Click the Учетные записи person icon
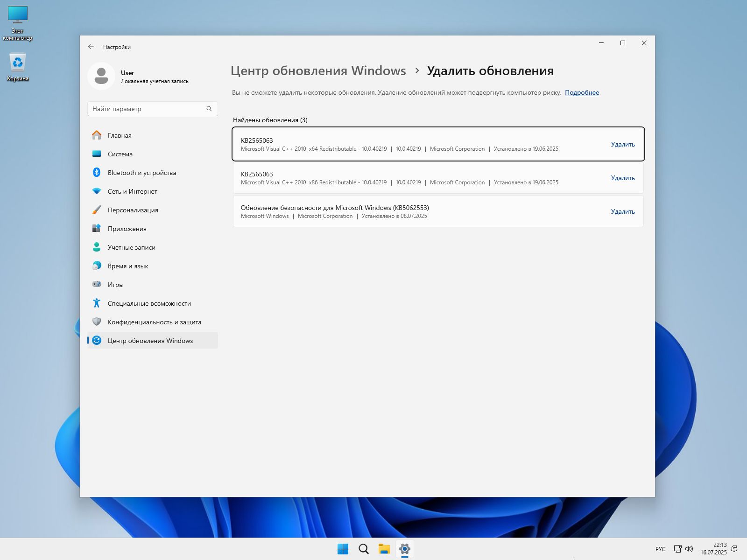The image size is (747, 560). [97, 247]
